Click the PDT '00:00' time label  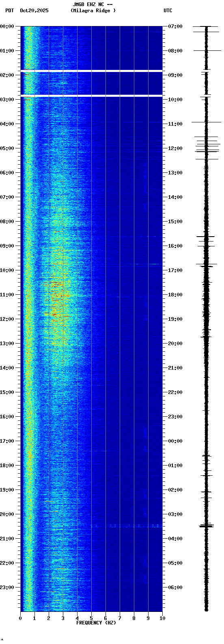pos(7,26)
